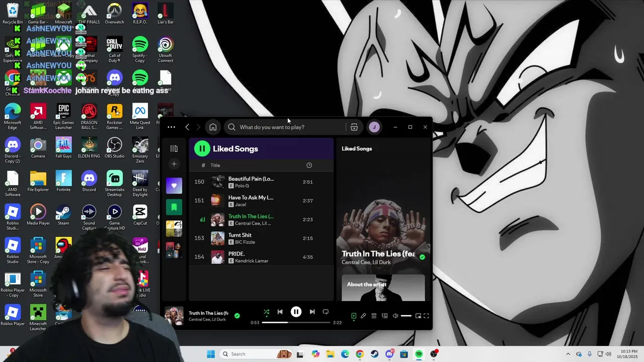
Task: Click the song progress bar
Action: 296,322
